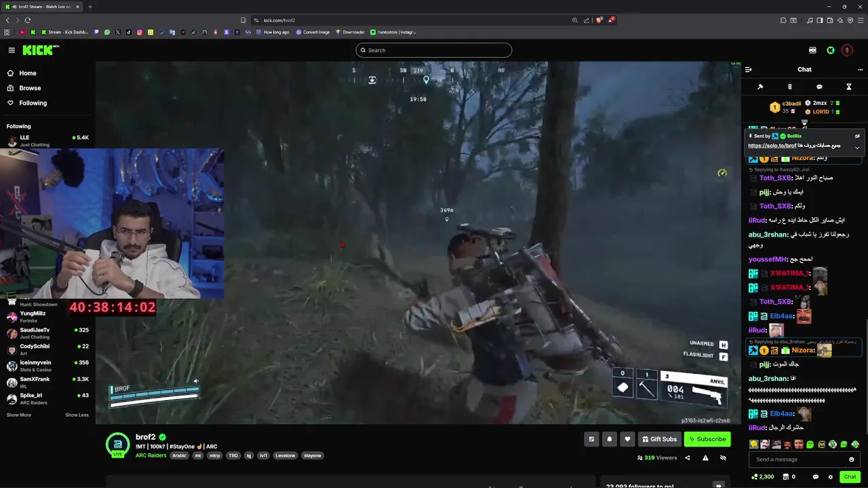The height and width of the screenshot is (488, 868).
Task: Expand the list with Show More
Action: (19, 415)
